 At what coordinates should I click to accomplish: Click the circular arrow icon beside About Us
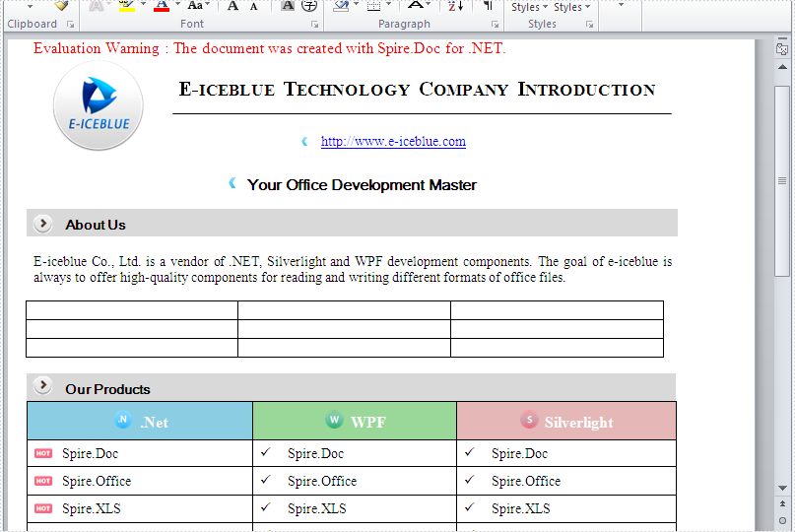(x=42, y=224)
